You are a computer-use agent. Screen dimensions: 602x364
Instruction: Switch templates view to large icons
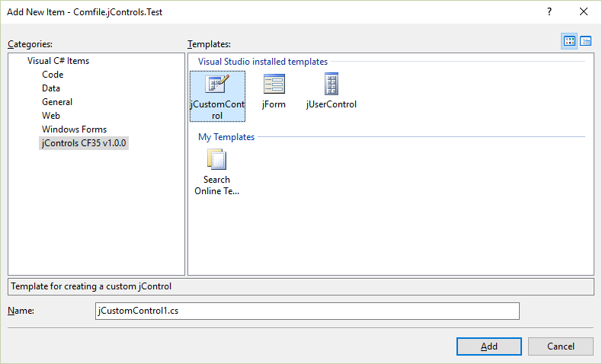pos(569,41)
